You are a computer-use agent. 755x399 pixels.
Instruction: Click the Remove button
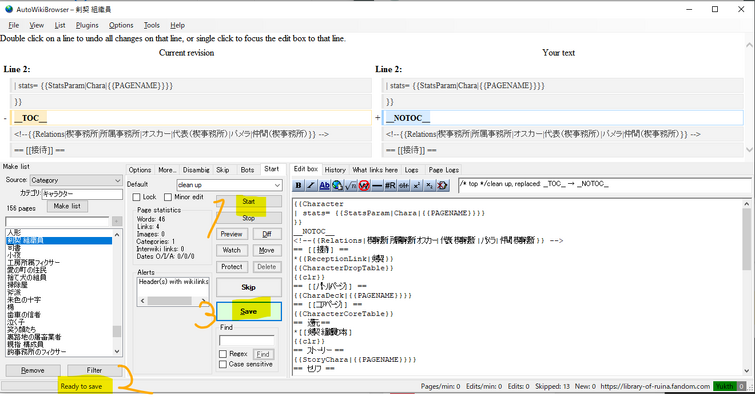(x=32, y=370)
